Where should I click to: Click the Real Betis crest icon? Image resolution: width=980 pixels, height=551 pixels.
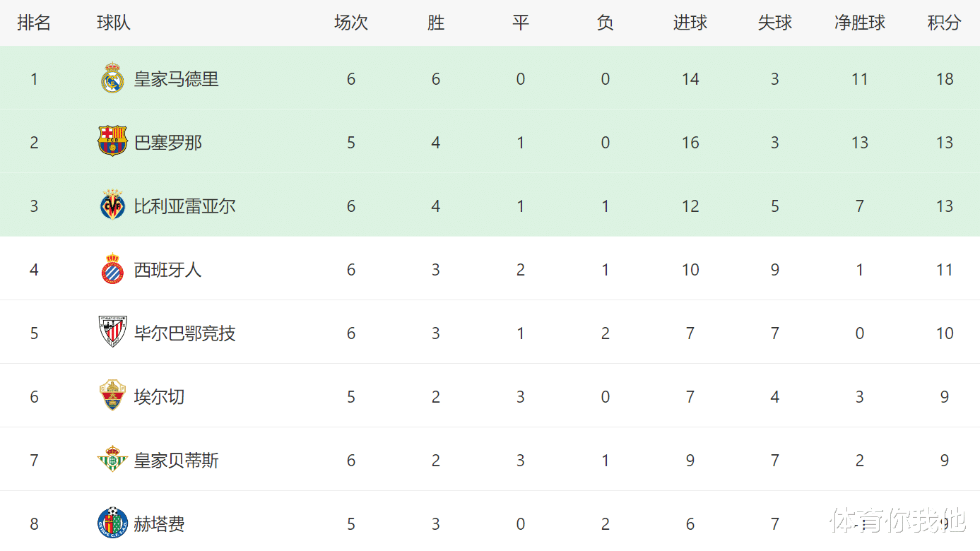point(112,459)
